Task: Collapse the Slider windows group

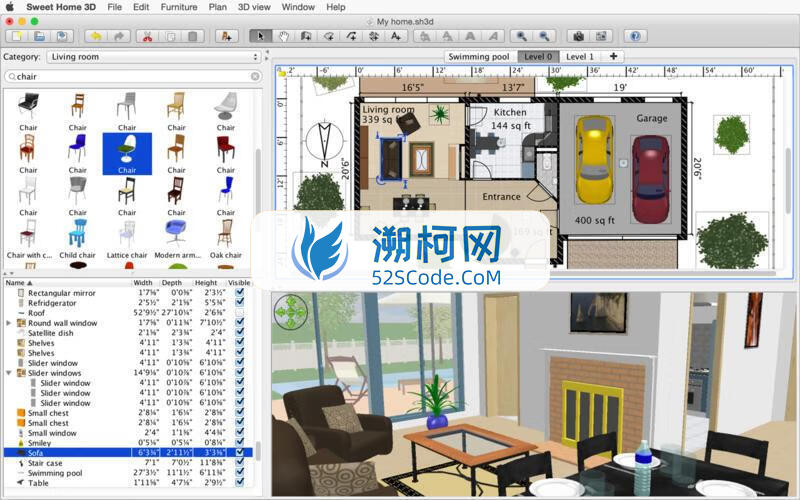Action: [8, 373]
